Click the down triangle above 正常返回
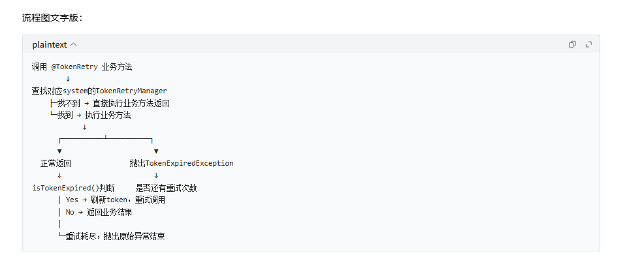This screenshot has width=644, height=257. tap(59, 151)
